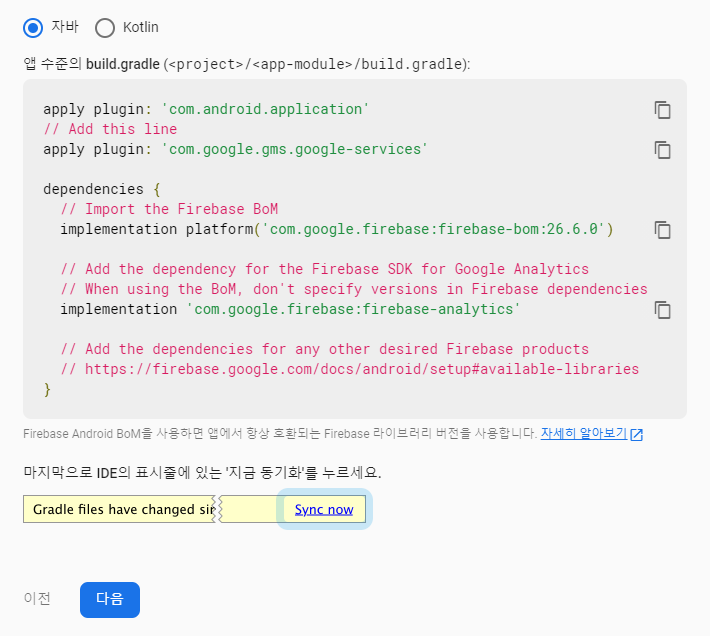
Task: Click the 'dependencies {' line
Action: pyautogui.click(x=102, y=189)
